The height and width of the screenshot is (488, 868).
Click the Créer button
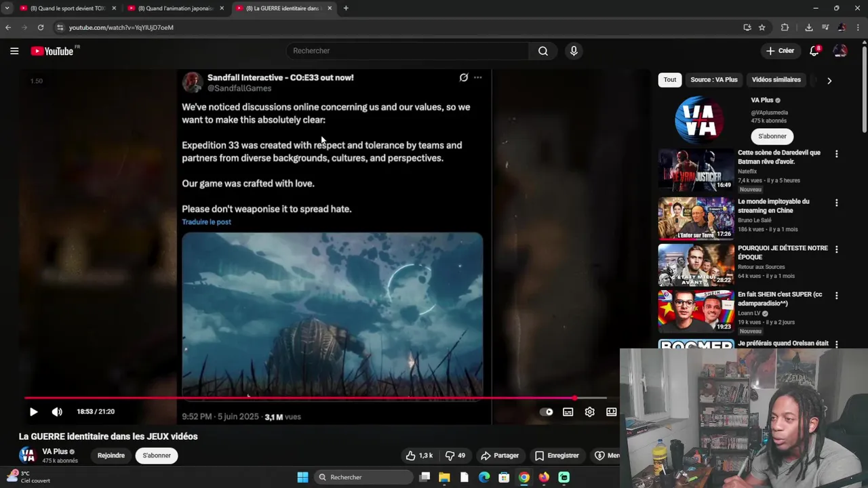pos(780,51)
